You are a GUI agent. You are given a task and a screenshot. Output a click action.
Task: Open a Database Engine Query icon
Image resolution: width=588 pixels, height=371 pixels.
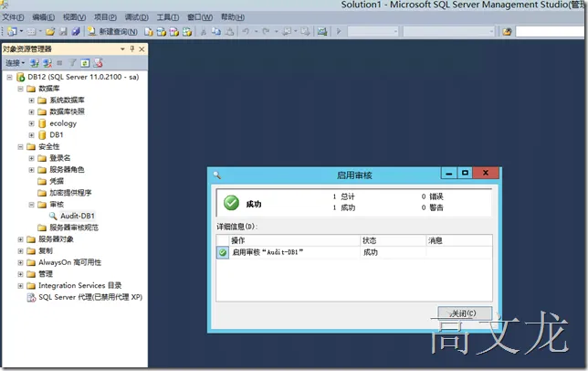pyautogui.click(x=149, y=32)
